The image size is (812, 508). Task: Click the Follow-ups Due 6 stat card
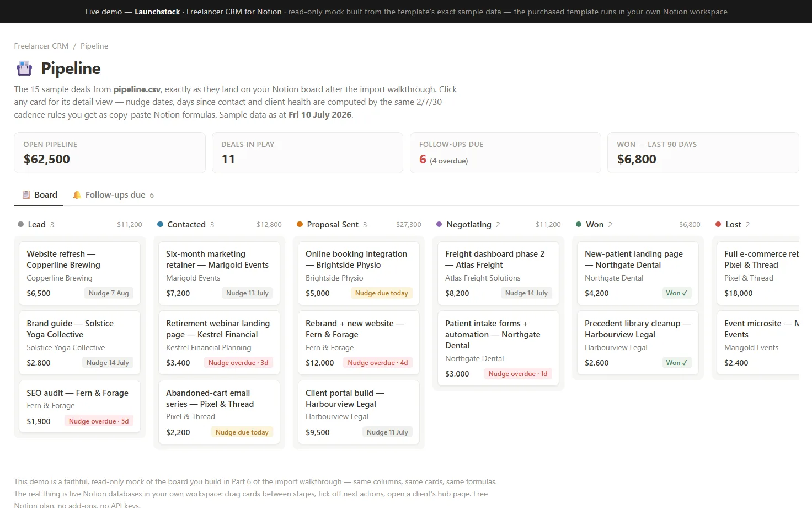pos(505,152)
